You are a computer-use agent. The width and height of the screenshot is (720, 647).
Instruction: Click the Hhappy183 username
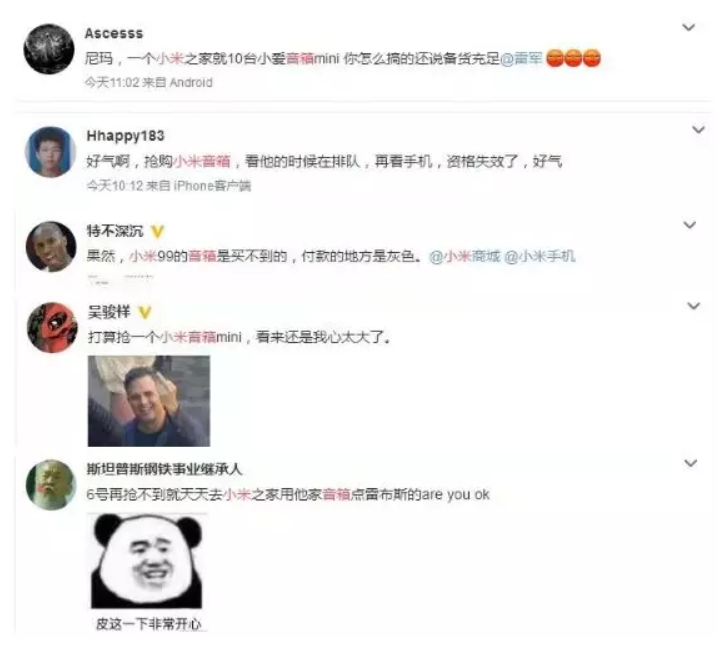tap(125, 136)
